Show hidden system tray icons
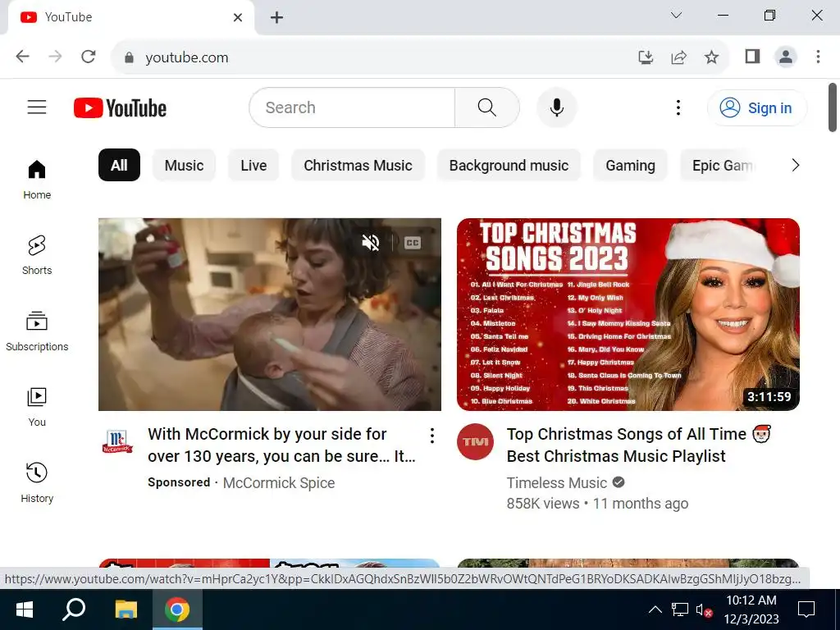This screenshot has width=840, height=630. coord(655,609)
